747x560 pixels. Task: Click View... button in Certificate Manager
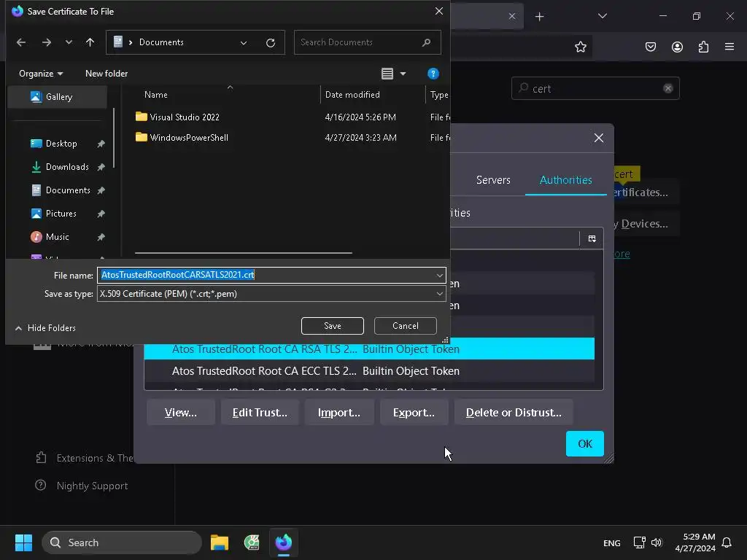181,413
